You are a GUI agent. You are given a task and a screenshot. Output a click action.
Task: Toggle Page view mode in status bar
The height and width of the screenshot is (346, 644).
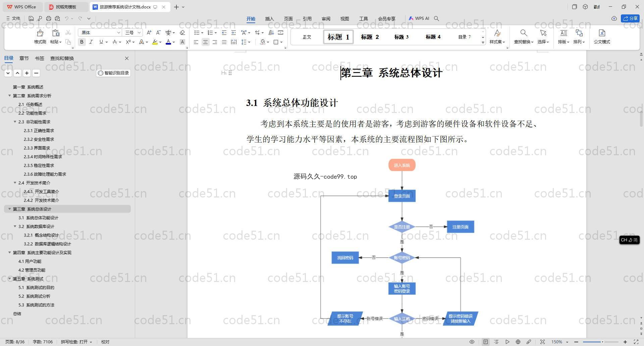[x=485, y=342]
